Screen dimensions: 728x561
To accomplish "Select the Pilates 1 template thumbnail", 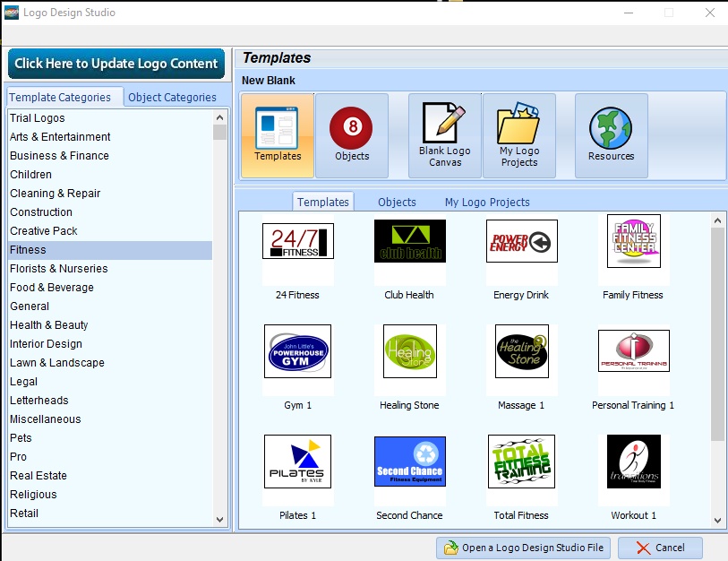I will click(297, 462).
